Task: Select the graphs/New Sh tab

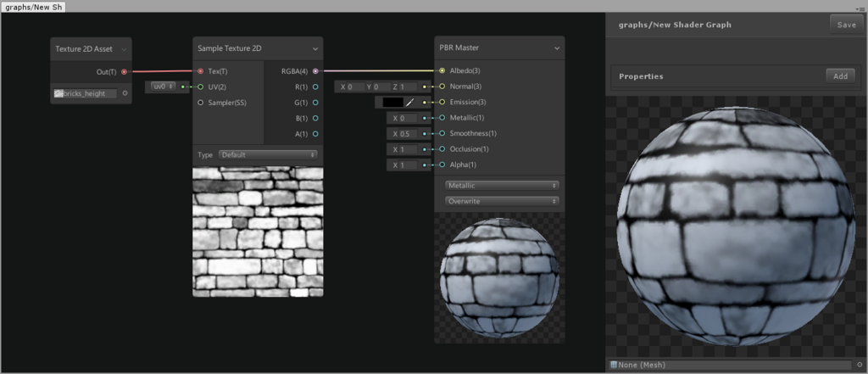Action: point(34,7)
